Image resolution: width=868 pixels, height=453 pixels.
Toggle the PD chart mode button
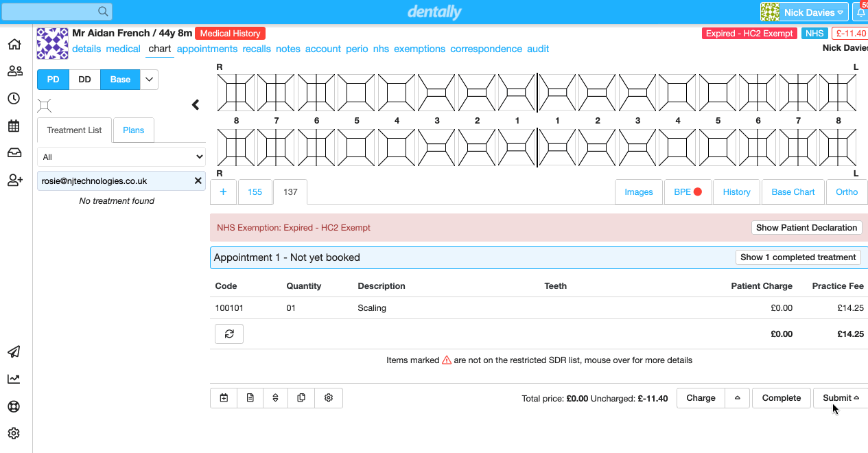pos(53,80)
